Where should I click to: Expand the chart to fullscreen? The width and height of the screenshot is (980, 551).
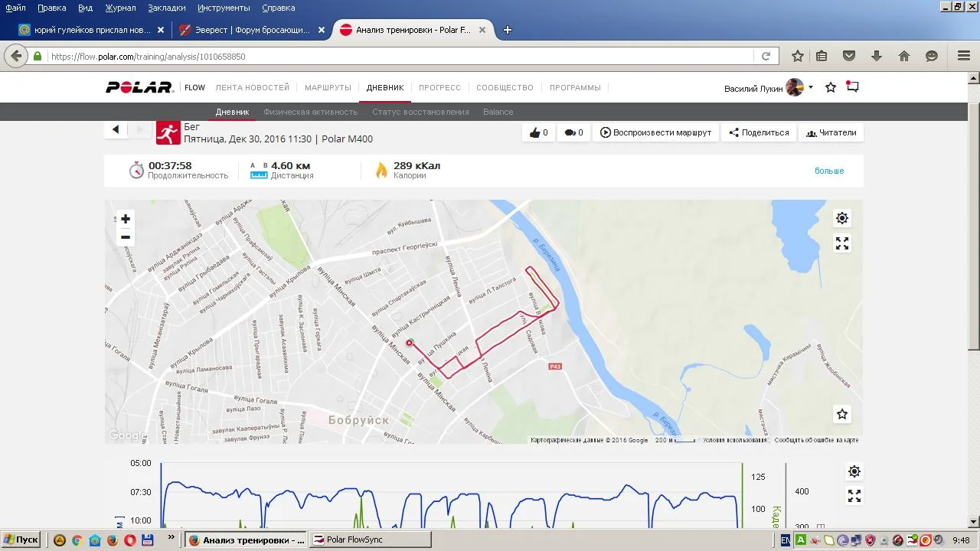[854, 496]
